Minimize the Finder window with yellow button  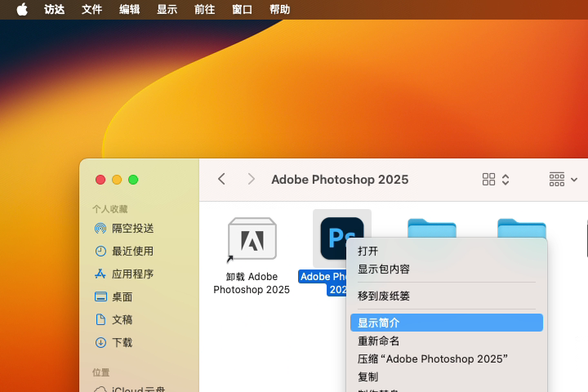click(x=117, y=180)
